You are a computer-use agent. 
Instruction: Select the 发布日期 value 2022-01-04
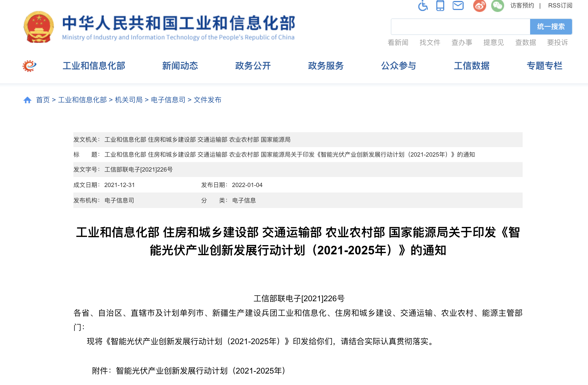247,185
